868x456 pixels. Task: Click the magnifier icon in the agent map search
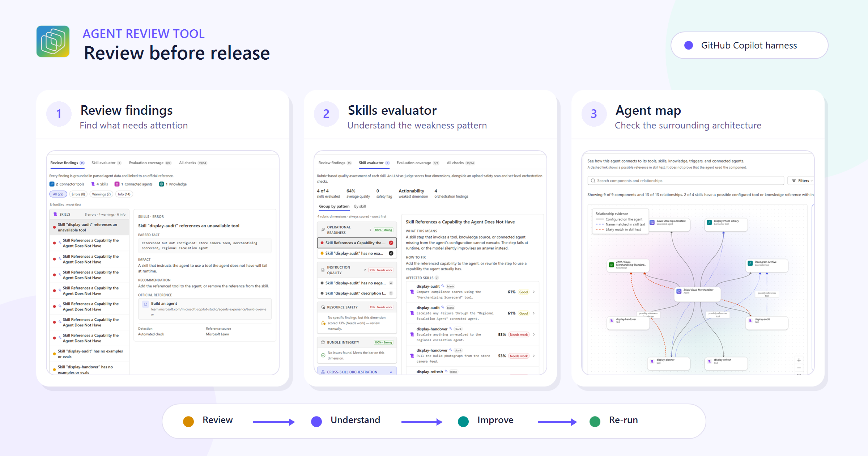[593, 181]
